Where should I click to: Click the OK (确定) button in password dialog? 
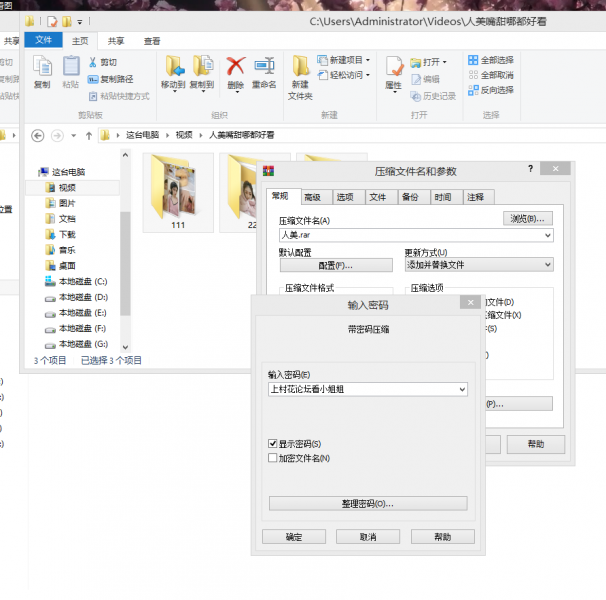[x=293, y=537]
